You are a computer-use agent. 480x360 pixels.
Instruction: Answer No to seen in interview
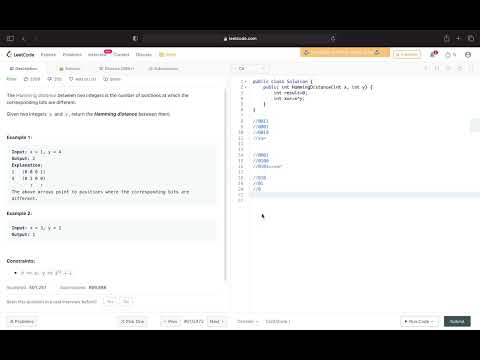click(x=126, y=302)
